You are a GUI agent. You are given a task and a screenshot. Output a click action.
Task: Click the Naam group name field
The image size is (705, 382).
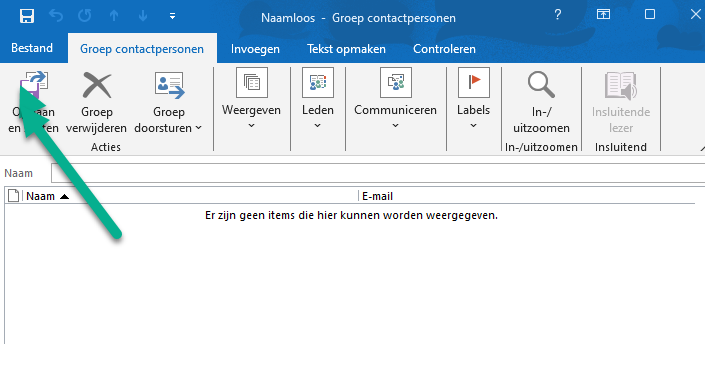[378, 173]
